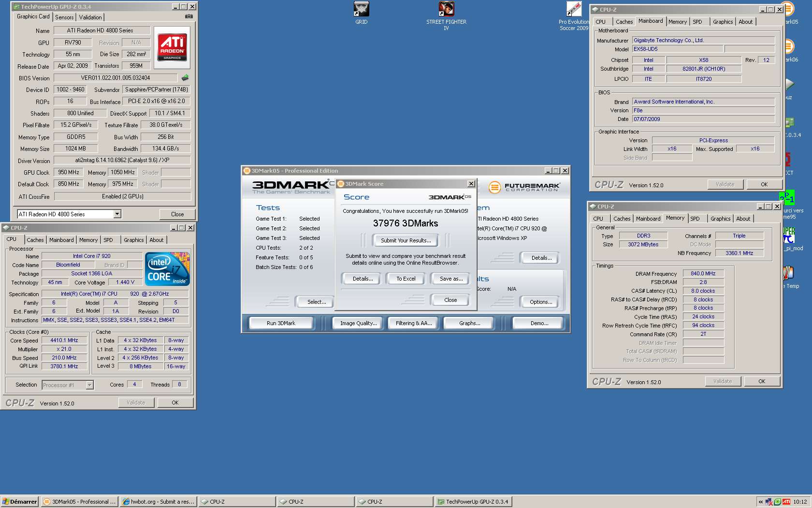Click the ATI tray icon in system tray
The image size is (812, 508).
tap(786, 502)
